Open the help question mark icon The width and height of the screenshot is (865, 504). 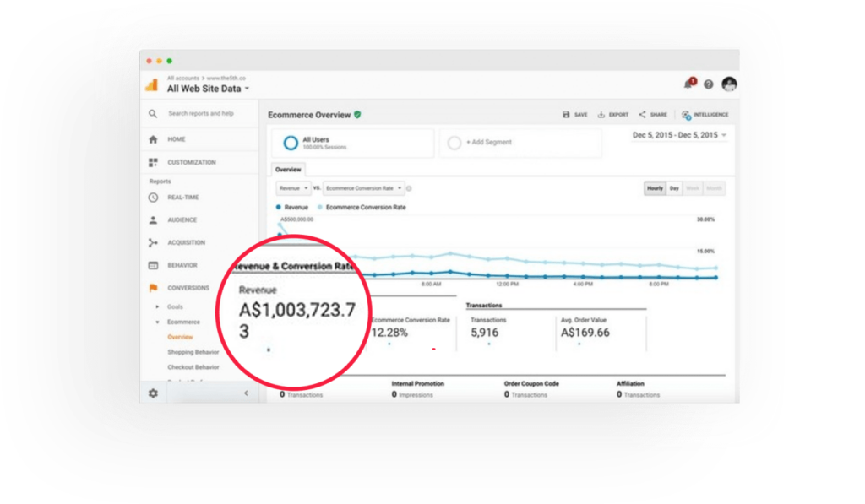pyautogui.click(x=709, y=84)
